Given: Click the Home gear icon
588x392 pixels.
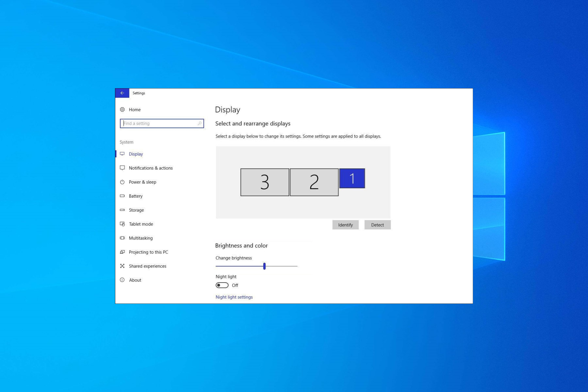Looking at the screenshot, I should (122, 109).
